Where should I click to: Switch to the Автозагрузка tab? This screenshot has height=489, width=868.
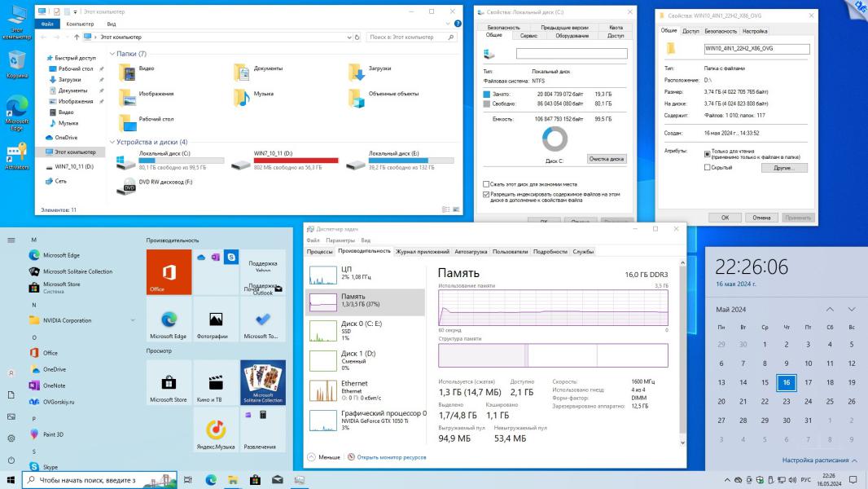tap(471, 251)
